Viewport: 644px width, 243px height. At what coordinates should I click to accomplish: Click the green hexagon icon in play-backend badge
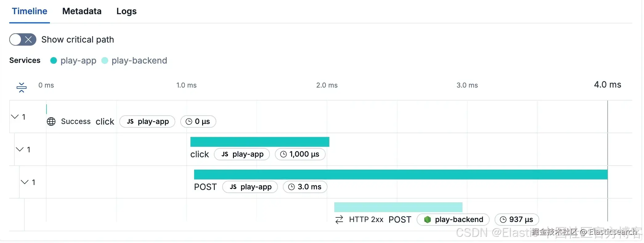click(x=427, y=220)
